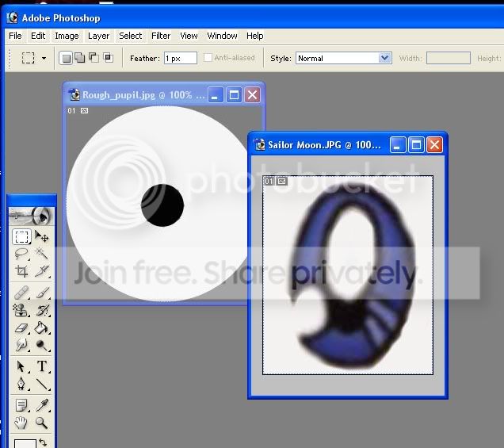Viewport: 504px width, 448px height.
Task: Open Adobe Online via toolbox top image
Action: tap(31, 216)
